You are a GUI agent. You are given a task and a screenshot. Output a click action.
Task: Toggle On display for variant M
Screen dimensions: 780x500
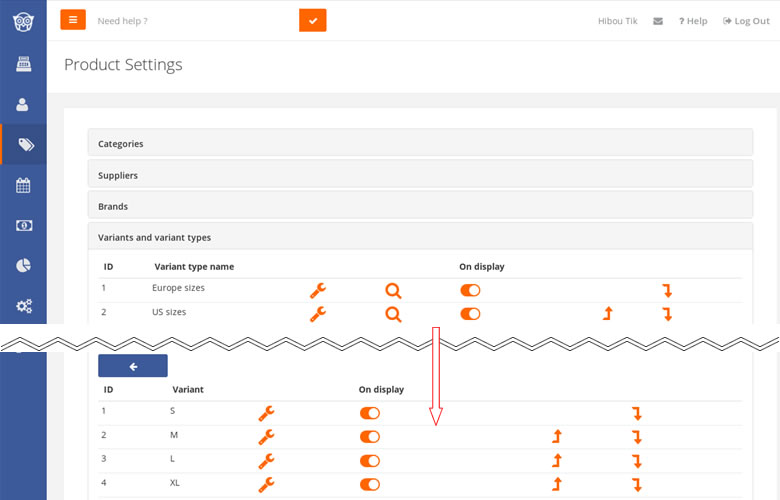370,437
